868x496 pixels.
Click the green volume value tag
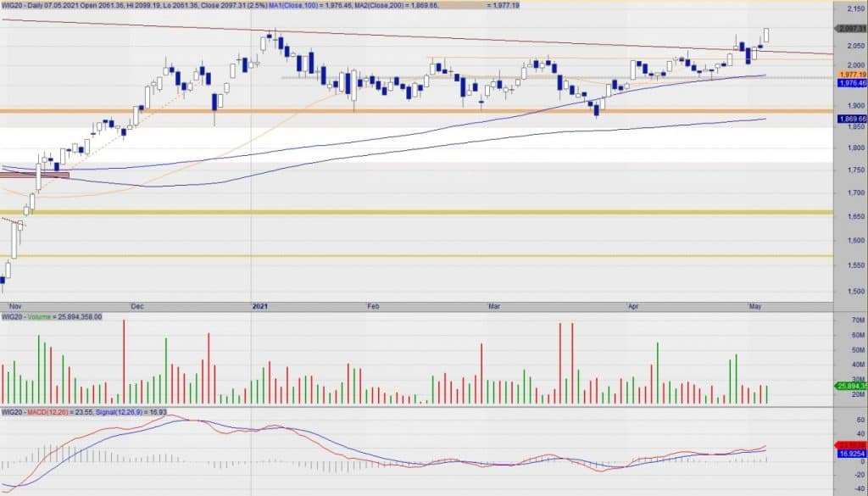pyautogui.click(x=850, y=387)
